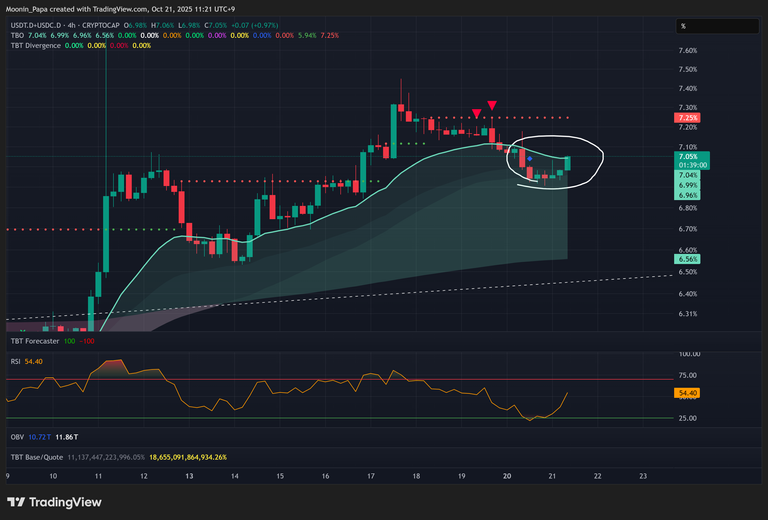The height and width of the screenshot is (520, 768).
Task: Click the red 7.25% price label
Action: pos(688,117)
